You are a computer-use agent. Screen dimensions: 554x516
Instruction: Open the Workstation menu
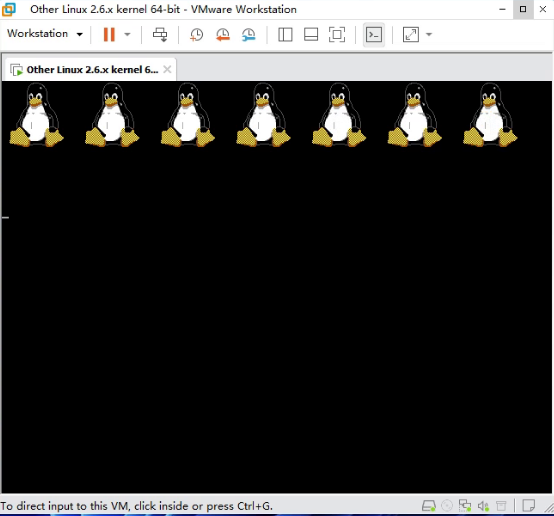tap(45, 34)
